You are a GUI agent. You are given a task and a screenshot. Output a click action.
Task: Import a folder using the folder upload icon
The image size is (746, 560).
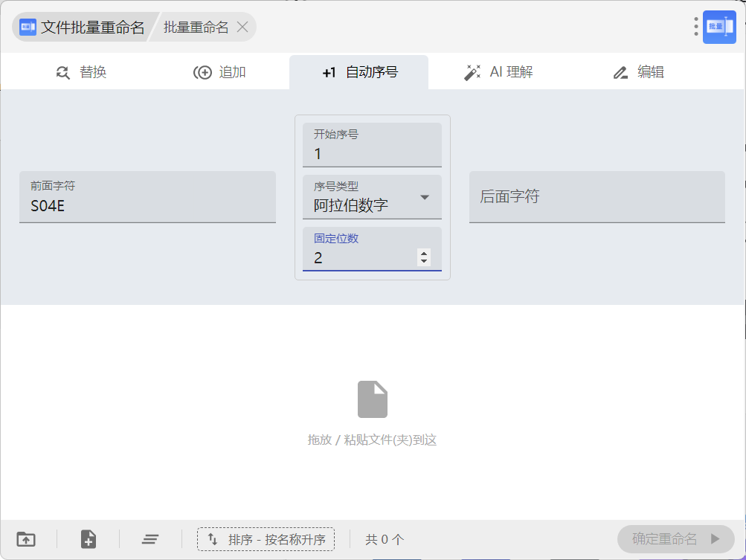click(25, 539)
